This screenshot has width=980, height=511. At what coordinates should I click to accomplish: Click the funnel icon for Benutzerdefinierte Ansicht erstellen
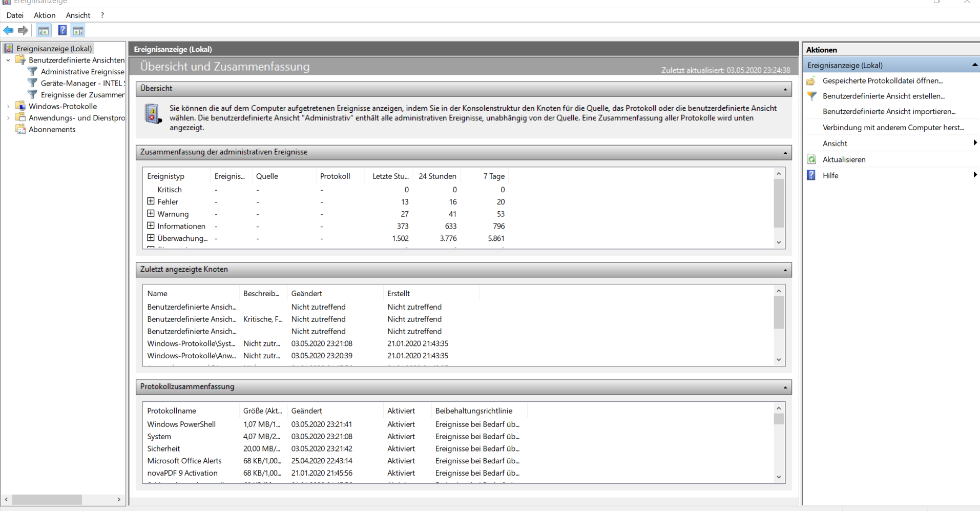coord(811,96)
